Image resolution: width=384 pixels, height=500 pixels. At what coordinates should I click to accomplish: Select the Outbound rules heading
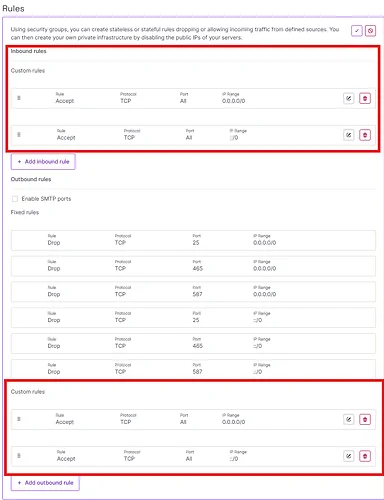[31, 179]
